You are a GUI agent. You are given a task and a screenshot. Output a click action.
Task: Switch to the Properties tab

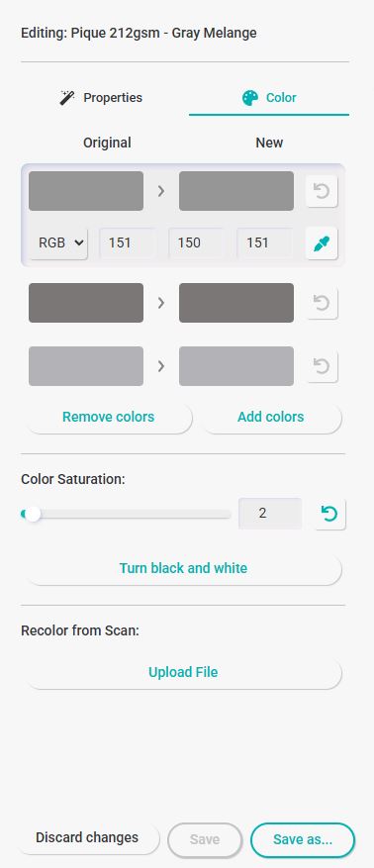(101, 98)
